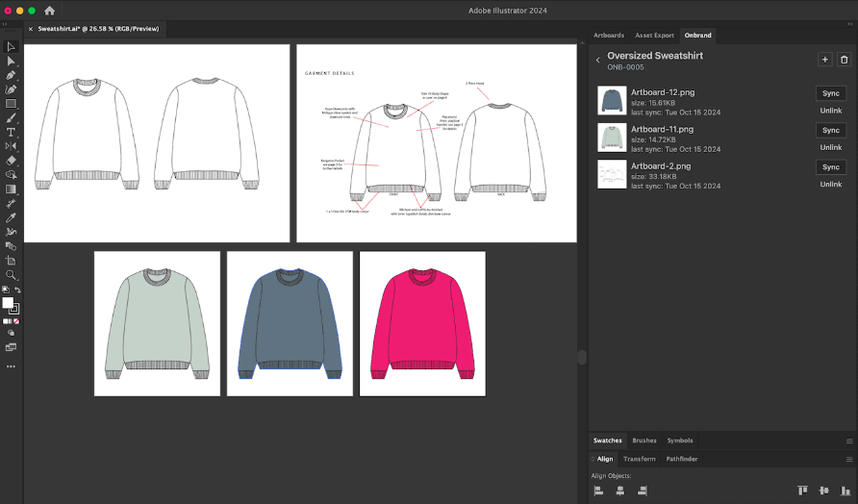The width and height of the screenshot is (858, 504).
Task: Click the Artboard-11.png green sweatshirt thumbnail
Action: (x=612, y=138)
